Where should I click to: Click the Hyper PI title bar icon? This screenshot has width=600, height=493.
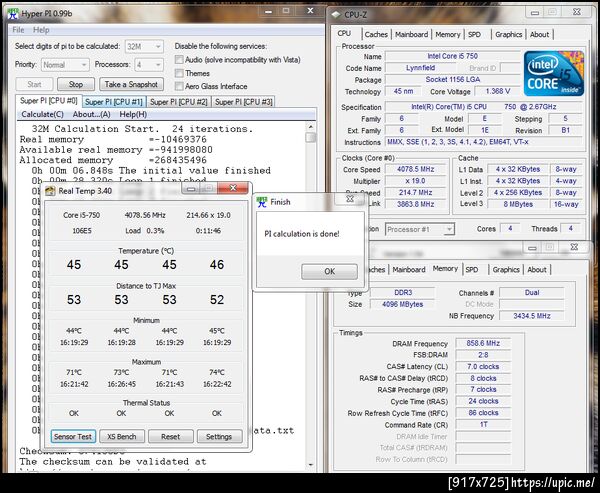[13, 14]
